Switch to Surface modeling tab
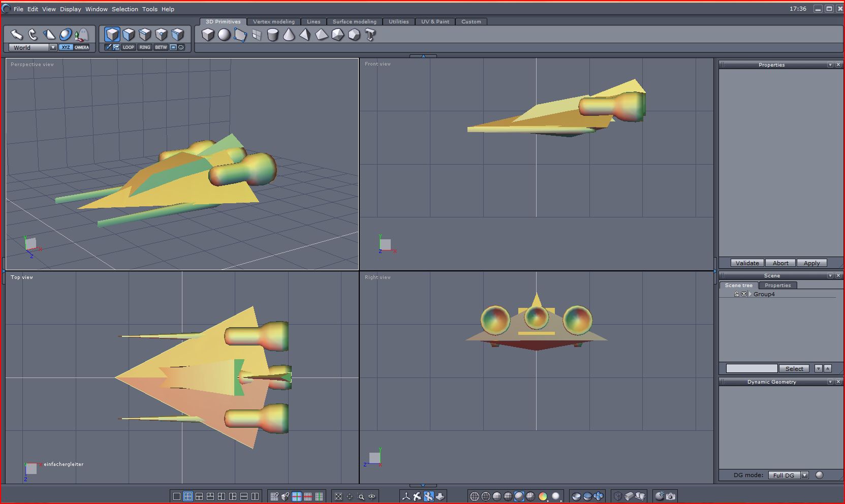This screenshot has width=845, height=504. [x=355, y=21]
